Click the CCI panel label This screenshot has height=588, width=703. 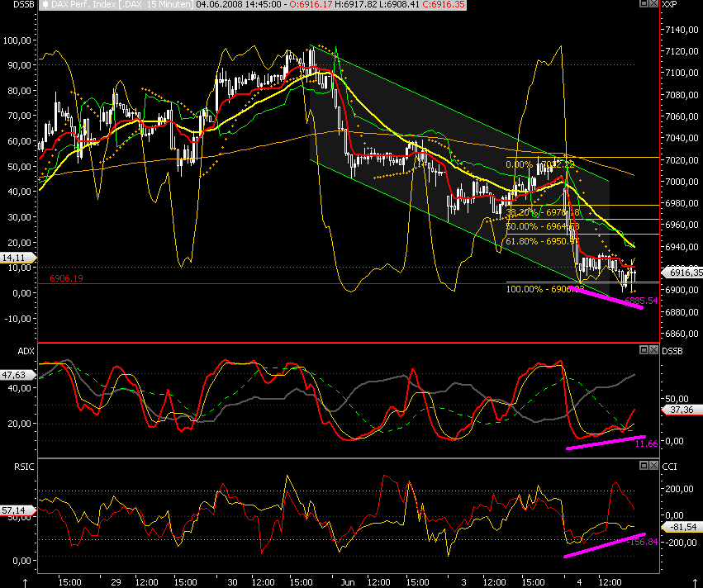click(x=669, y=467)
